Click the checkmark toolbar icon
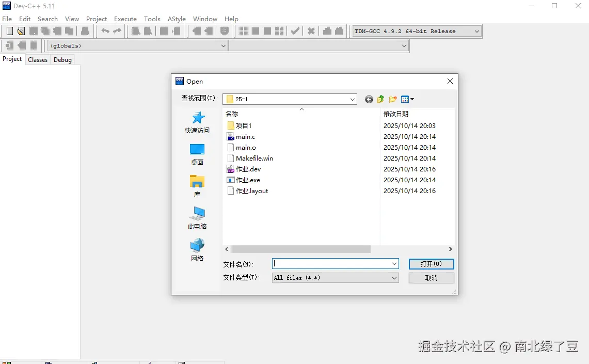Screen dimensions: 589x364 [x=295, y=31]
